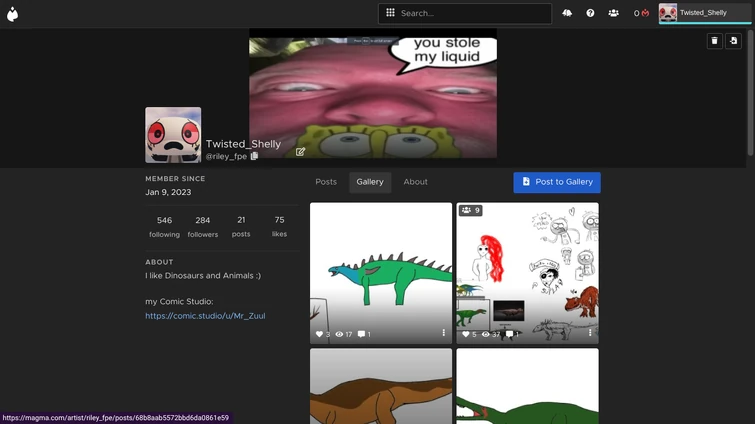Click the flame coins counter
755x424 pixels.
(641, 13)
